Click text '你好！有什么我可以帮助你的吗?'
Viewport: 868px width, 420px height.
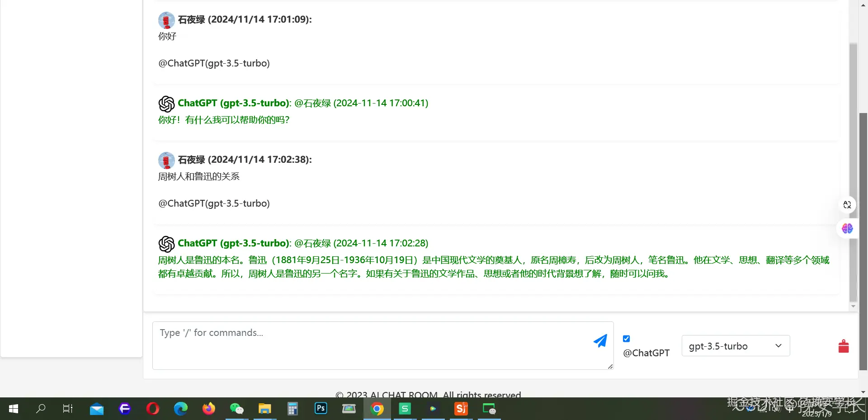(x=224, y=120)
